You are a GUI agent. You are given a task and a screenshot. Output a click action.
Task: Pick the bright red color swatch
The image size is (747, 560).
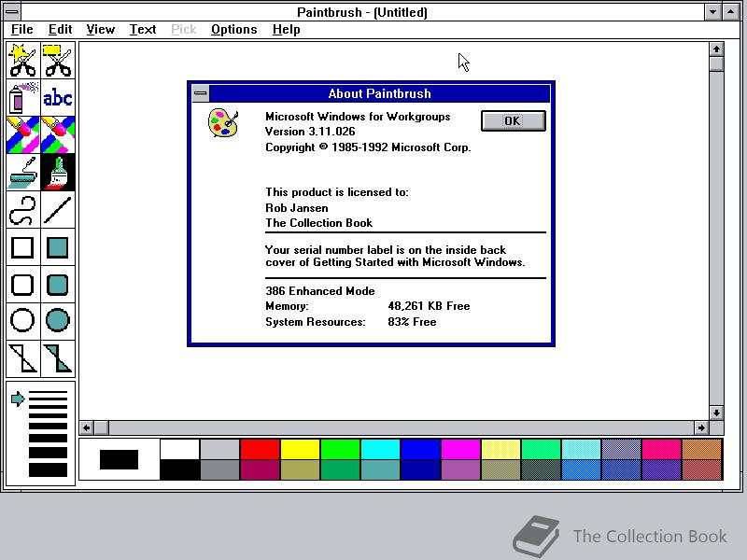[x=260, y=449]
